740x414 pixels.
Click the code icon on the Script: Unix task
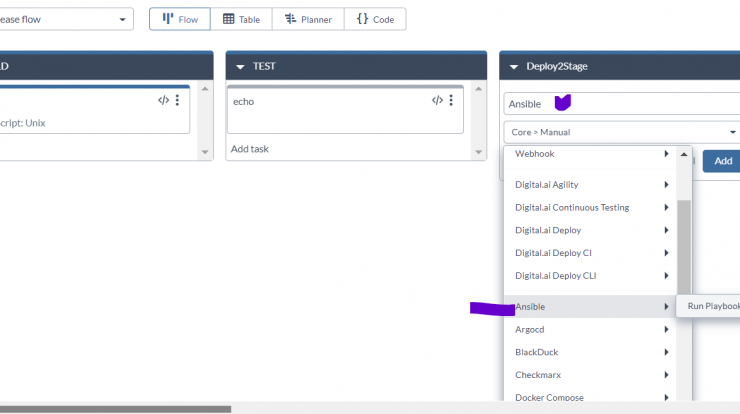coord(163,100)
